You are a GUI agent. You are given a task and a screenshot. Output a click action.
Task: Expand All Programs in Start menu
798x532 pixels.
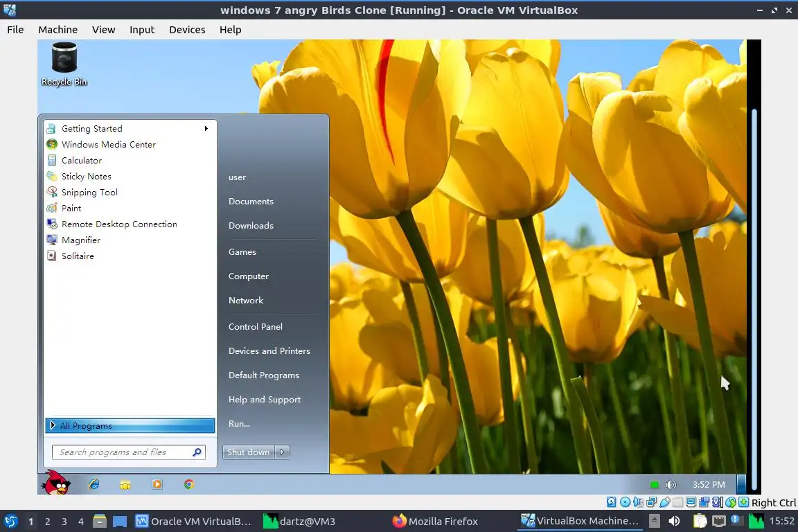click(x=130, y=425)
